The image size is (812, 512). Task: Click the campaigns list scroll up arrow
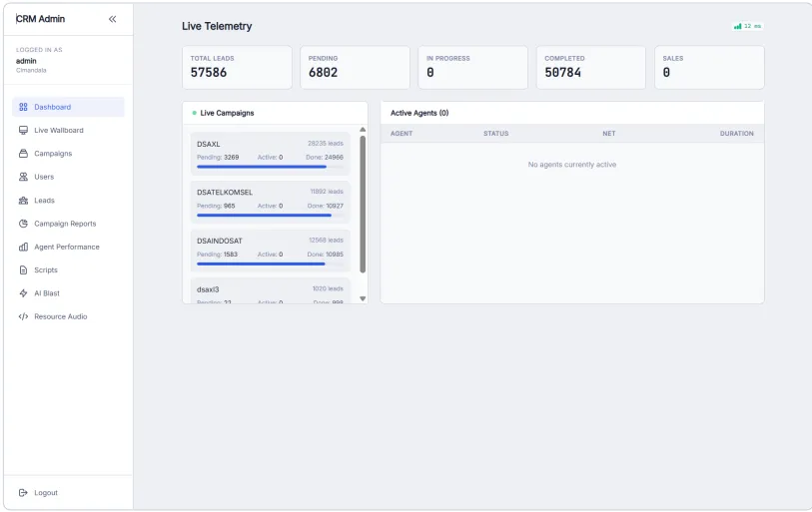363,130
